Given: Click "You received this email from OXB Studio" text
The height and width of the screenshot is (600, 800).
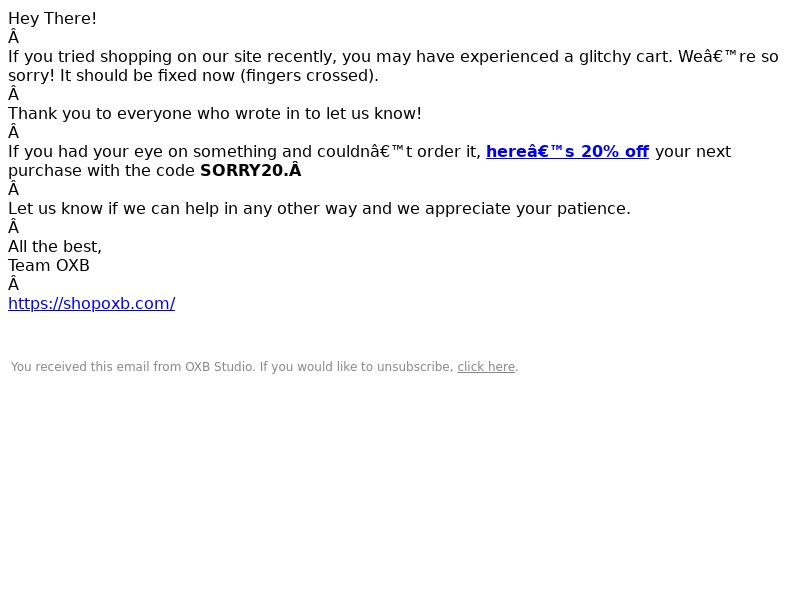Looking at the screenshot, I should coord(133,367).
